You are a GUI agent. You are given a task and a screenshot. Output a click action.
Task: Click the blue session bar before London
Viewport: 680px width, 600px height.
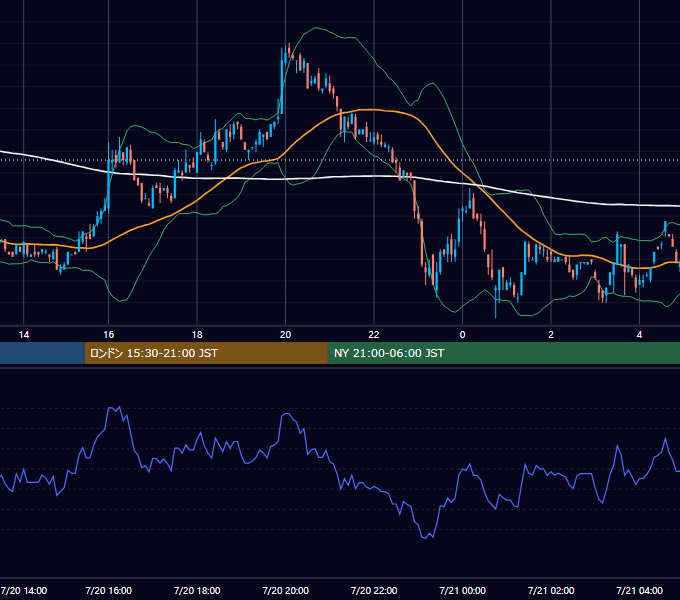point(42,353)
